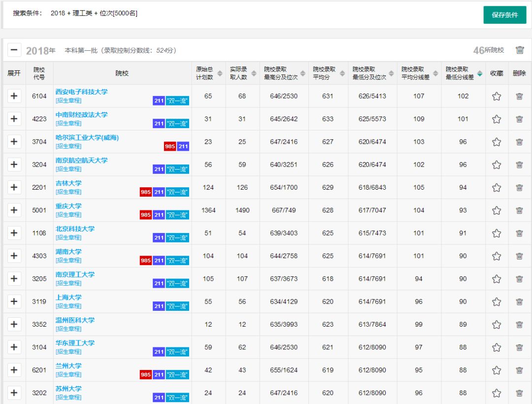Image resolution: width=532 pixels, height=404 pixels.
Task: Delete the 西安电子科技大学 row
Action: (x=519, y=97)
